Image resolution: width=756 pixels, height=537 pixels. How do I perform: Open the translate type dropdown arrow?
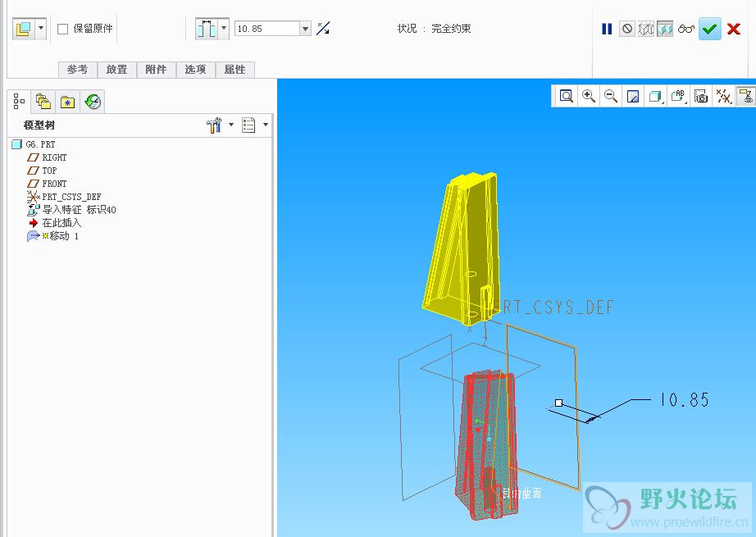pos(224,29)
